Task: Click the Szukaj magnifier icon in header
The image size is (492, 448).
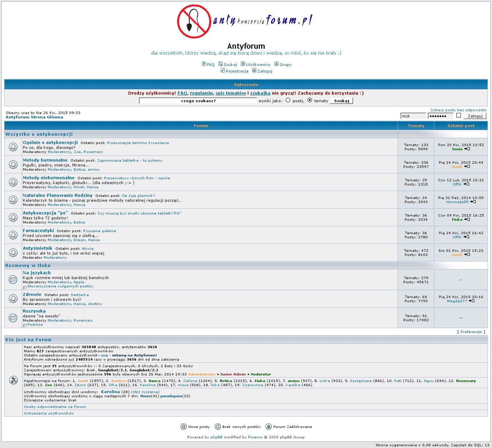Action: pyautogui.click(x=220, y=64)
